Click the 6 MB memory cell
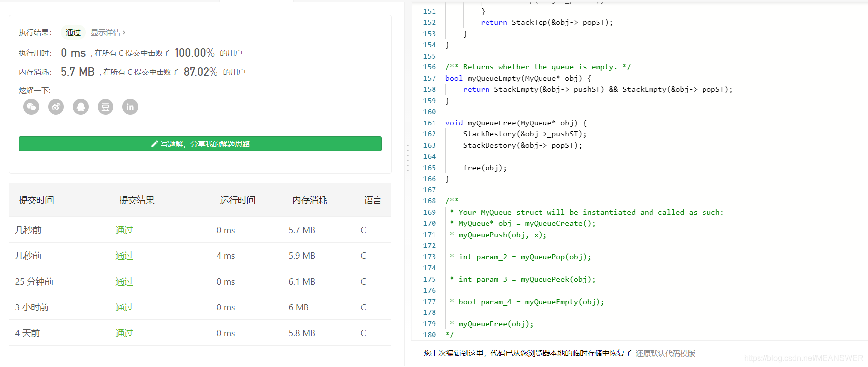The width and height of the screenshot is (868, 367). (x=298, y=307)
